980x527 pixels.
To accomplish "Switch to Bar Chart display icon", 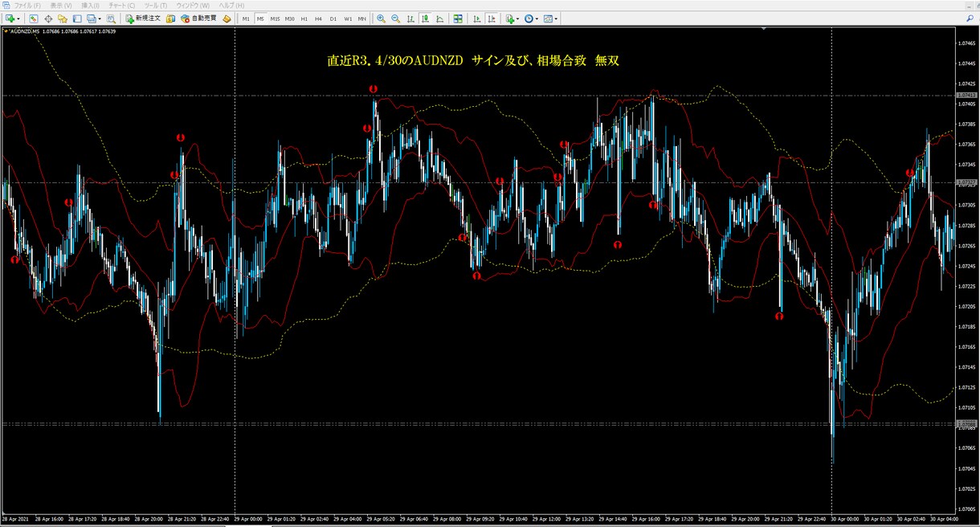I will tap(410, 18).
